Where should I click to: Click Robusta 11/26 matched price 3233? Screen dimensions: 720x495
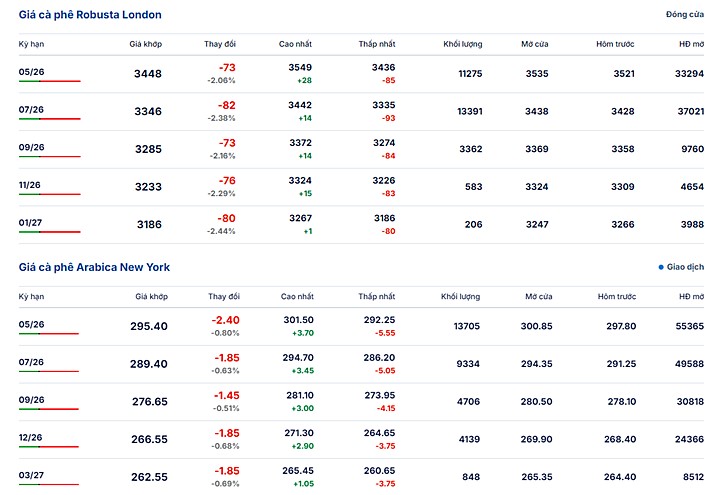pos(147,187)
